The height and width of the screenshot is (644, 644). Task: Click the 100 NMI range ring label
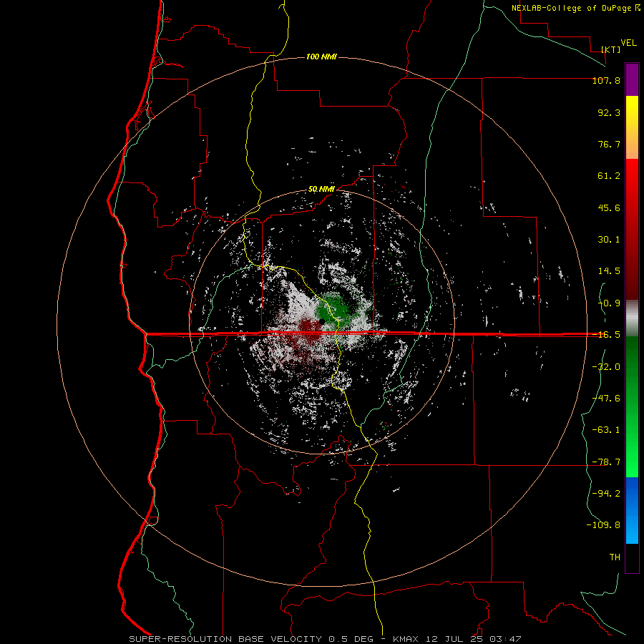[321, 57]
